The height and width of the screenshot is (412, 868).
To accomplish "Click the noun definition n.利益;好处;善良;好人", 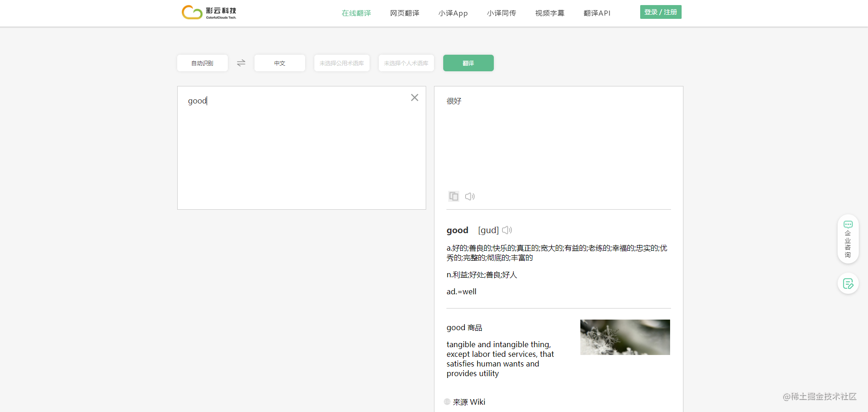I will (482, 275).
